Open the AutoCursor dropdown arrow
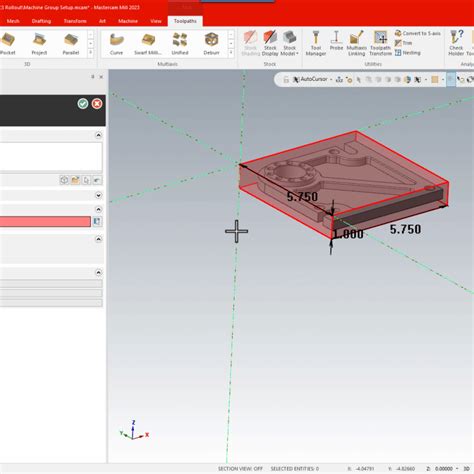Viewport: 474px width, 474px height. (331, 79)
